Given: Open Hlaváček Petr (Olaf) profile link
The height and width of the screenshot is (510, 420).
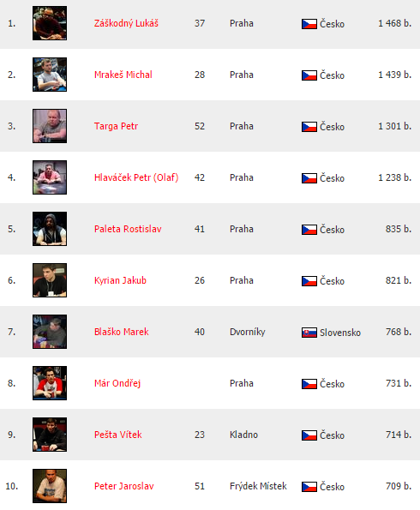Looking at the screenshot, I should (136, 177).
